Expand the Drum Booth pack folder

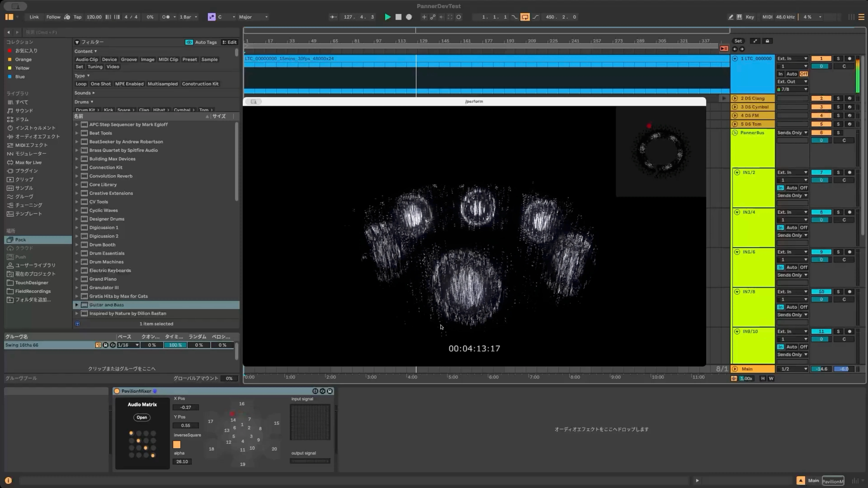77,245
